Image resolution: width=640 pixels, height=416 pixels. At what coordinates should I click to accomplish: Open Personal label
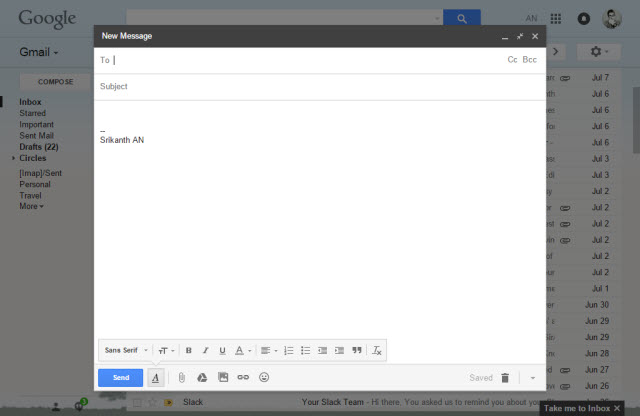35,185
